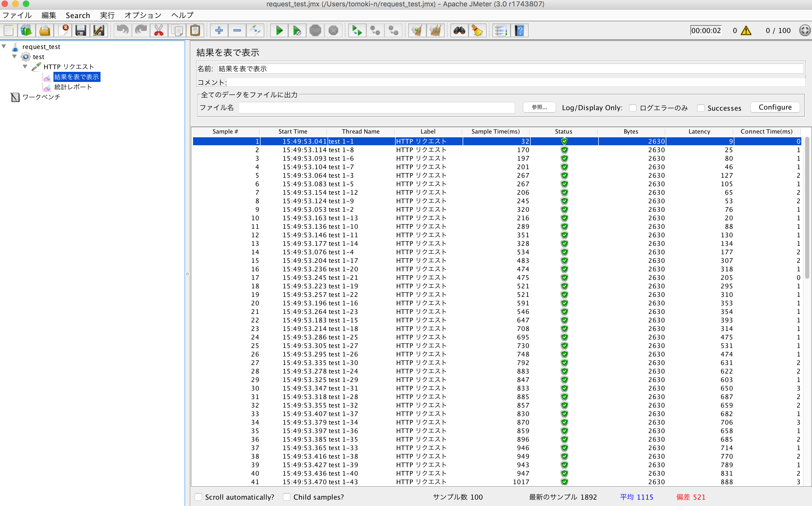Start the test plan run

[279, 30]
